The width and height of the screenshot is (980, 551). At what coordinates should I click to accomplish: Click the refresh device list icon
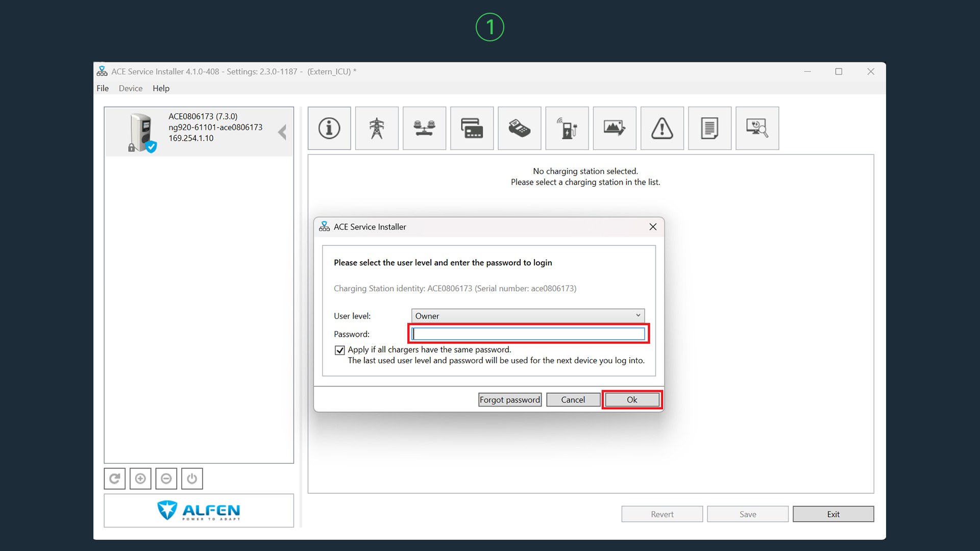coord(115,479)
